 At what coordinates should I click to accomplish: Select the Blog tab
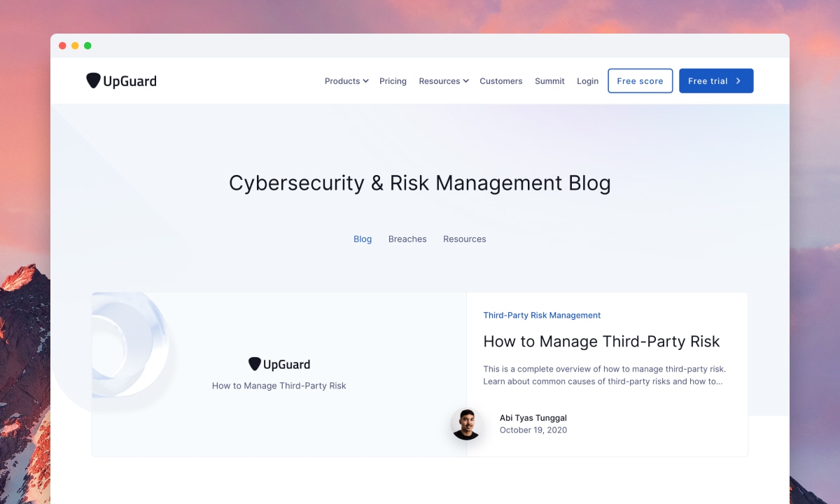(363, 239)
